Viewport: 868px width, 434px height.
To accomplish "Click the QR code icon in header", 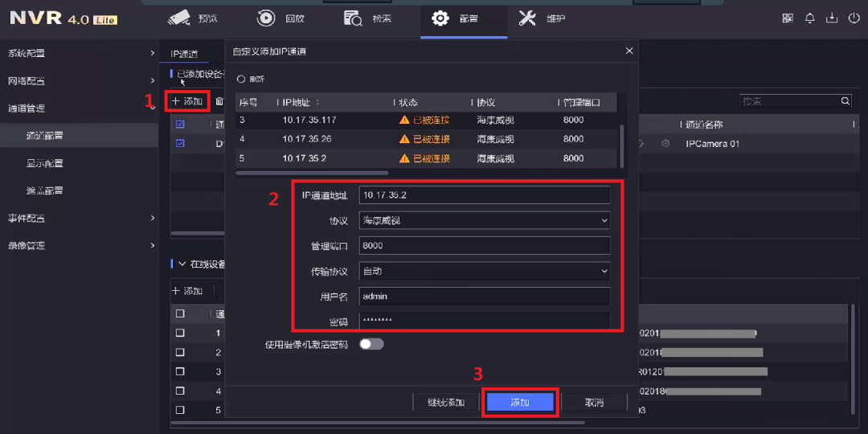I will click(788, 18).
